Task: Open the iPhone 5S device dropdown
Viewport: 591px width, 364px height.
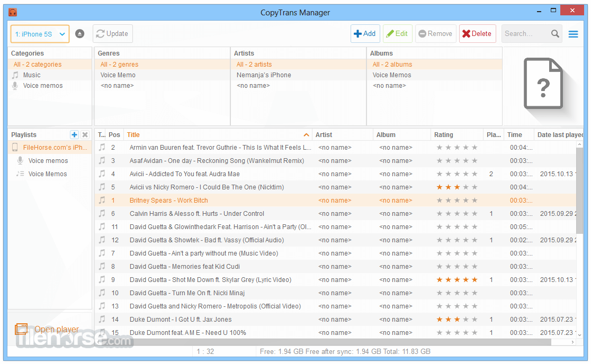Action: pyautogui.click(x=40, y=34)
